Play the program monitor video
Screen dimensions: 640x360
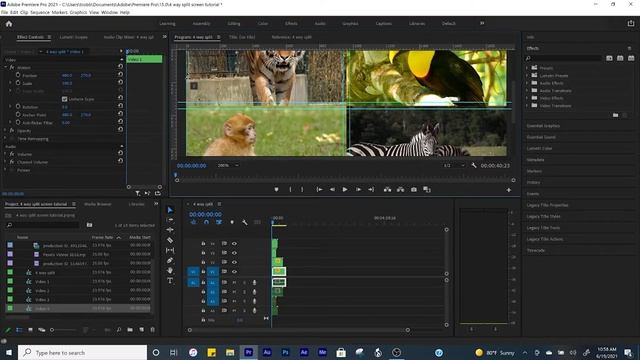(x=345, y=189)
